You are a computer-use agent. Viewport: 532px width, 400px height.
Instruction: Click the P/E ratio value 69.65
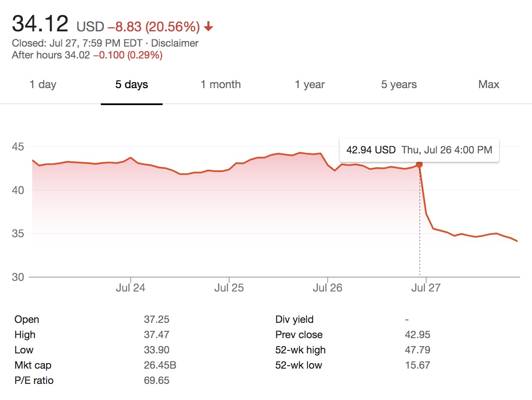pyautogui.click(x=156, y=380)
